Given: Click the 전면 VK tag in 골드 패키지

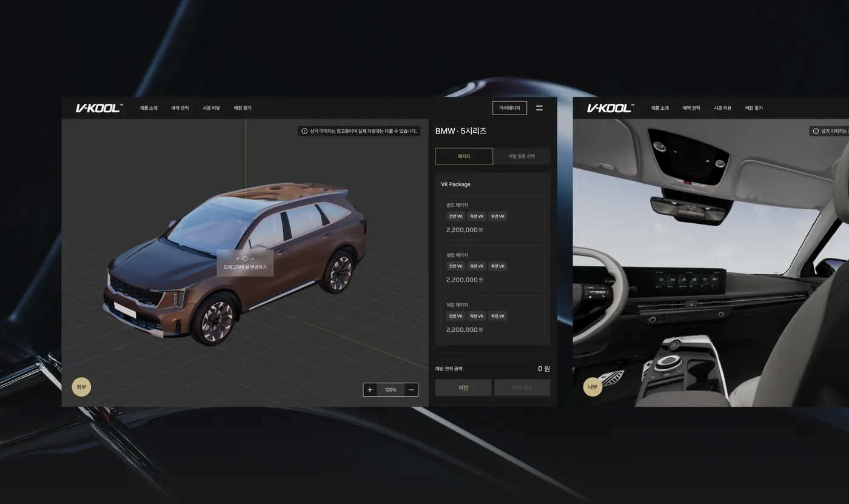Looking at the screenshot, I should [455, 216].
